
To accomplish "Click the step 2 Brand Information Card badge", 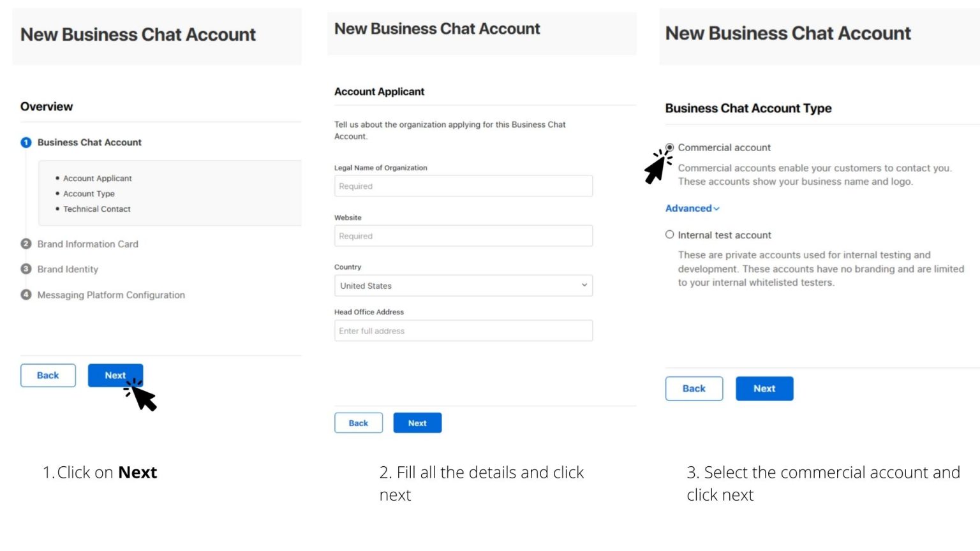I will click(26, 244).
